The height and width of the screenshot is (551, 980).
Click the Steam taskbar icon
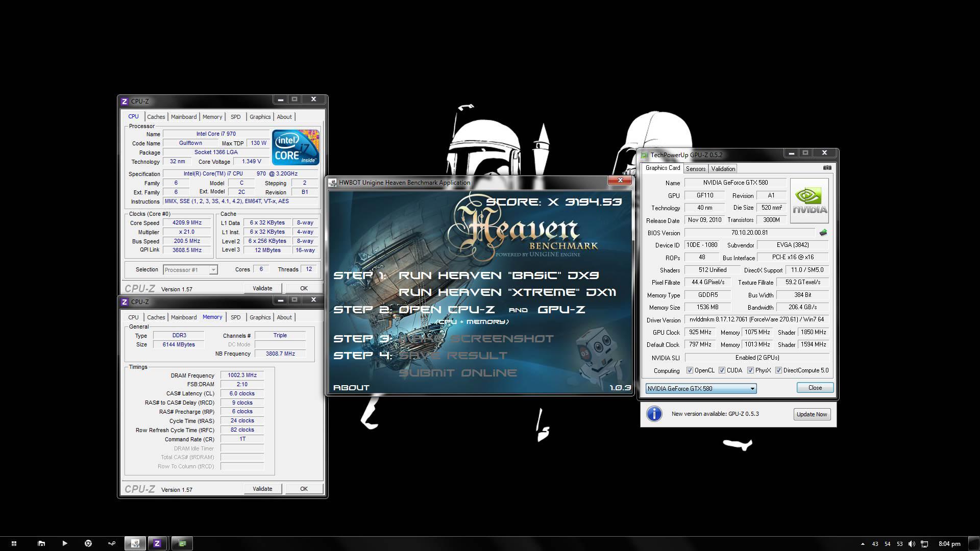click(112, 543)
